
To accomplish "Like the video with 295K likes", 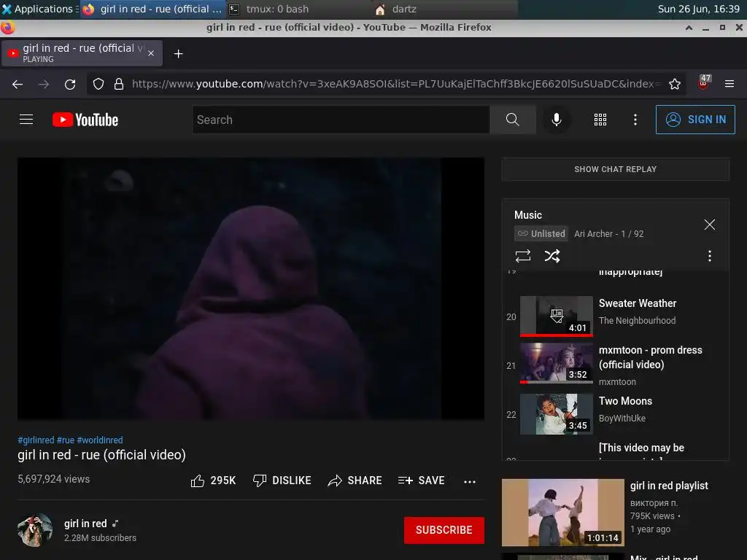I will tap(213, 481).
